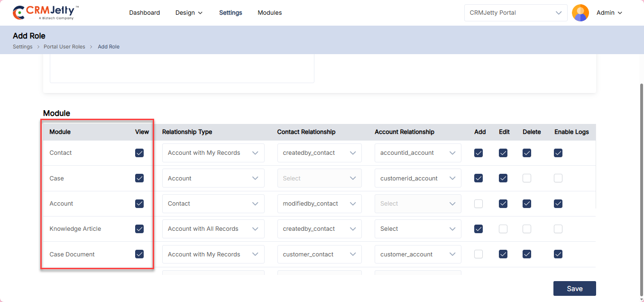
Task: Expand the customerid_account dropdown for Case
Action: click(x=417, y=179)
